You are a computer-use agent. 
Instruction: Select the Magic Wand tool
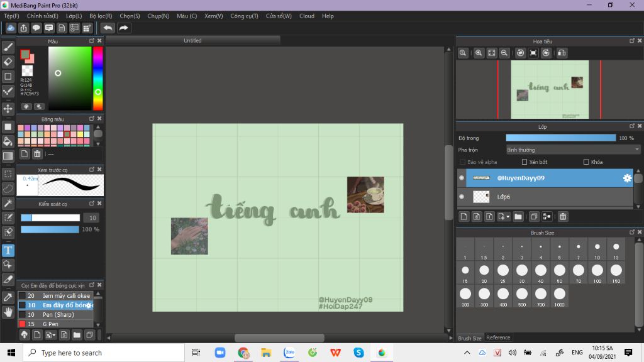click(x=8, y=203)
